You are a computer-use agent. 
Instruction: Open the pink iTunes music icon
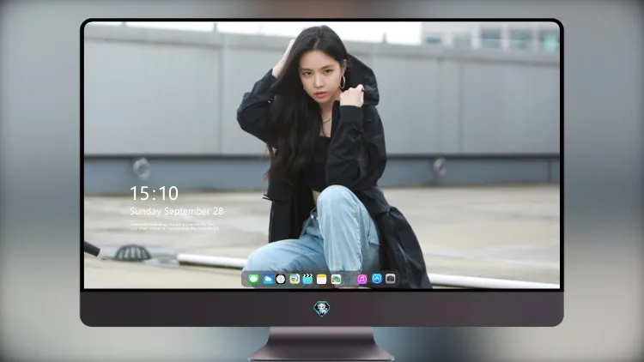[x=361, y=279]
